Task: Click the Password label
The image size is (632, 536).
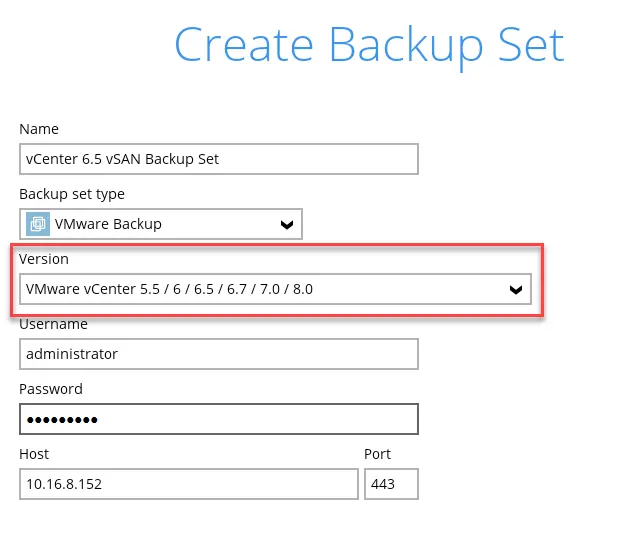Action: pos(51,389)
